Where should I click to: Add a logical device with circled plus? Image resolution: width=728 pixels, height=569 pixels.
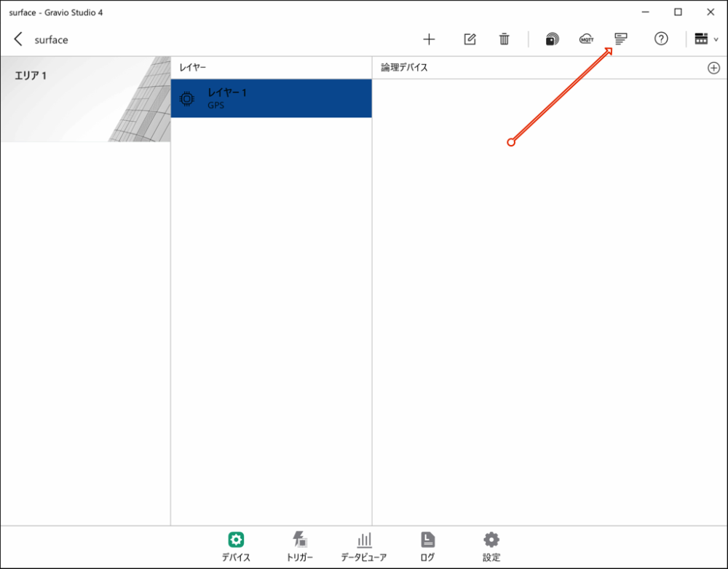click(713, 68)
